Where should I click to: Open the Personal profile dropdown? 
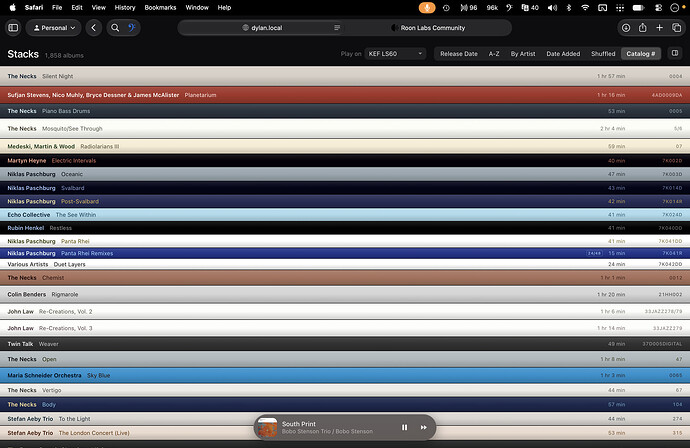[x=54, y=28]
